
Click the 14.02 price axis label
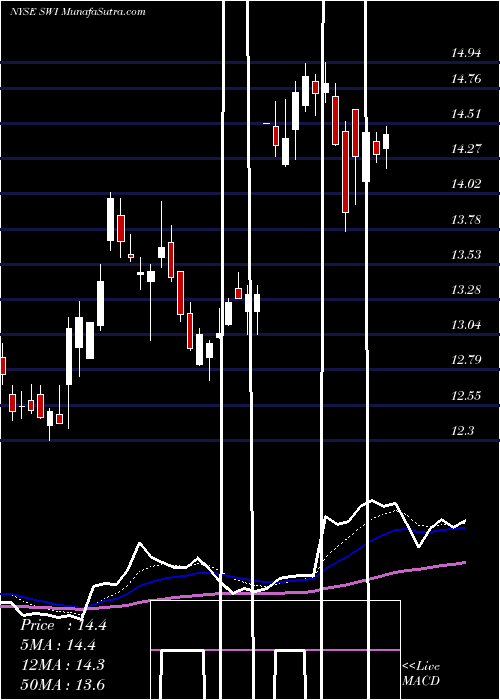[x=466, y=183]
